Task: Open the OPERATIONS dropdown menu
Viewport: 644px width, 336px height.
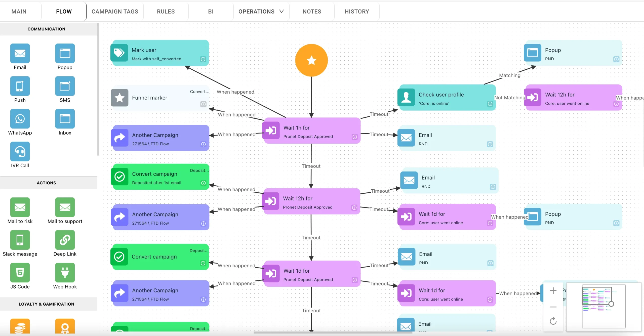Action: 261,12
